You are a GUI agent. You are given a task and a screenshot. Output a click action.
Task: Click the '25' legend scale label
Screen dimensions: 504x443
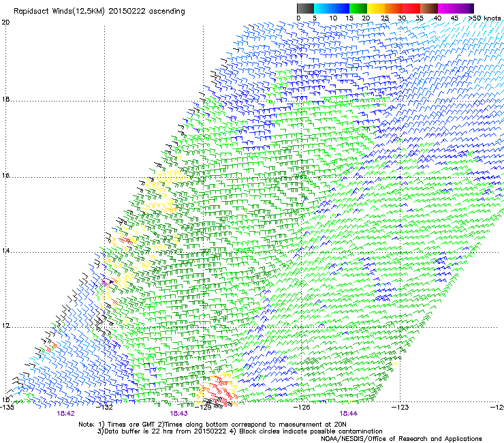(385, 18)
